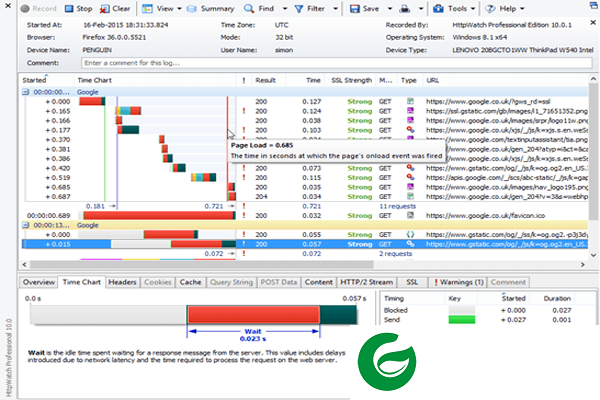Click the warning icon on the +0.165 row

coord(244,111)
